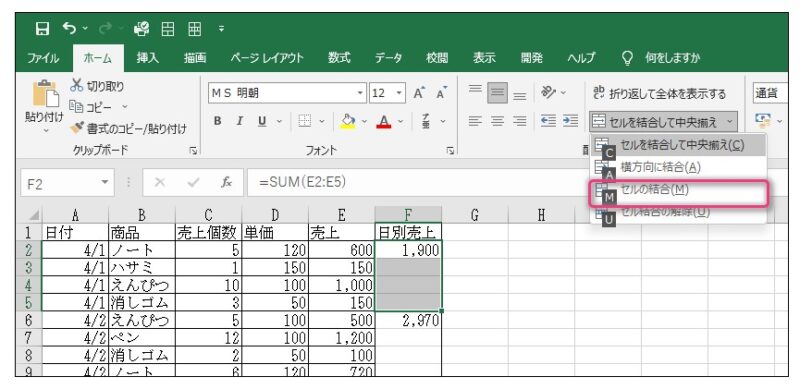Toggle Bold formatting
The width and height of the screenshot is (800, 389).
tap(218, 121)
